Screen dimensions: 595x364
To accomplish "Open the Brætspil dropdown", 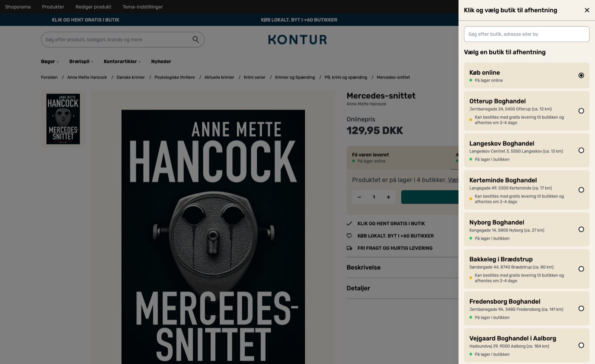I will point(81,62).
